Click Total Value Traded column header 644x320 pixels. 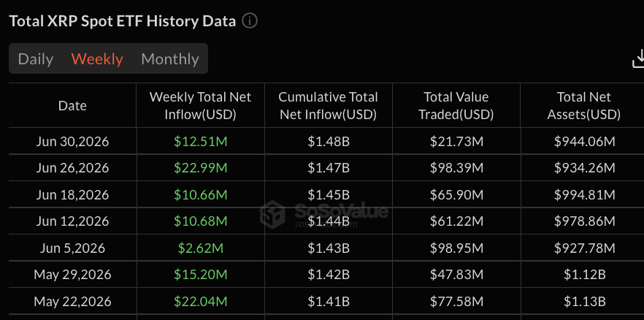[456, 106]
